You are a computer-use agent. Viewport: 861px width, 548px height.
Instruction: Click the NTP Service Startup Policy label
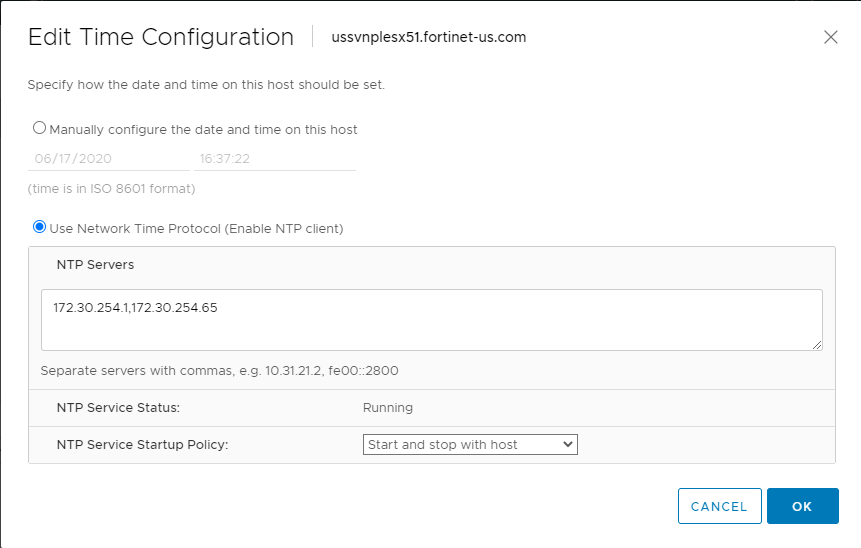(143, 444)
